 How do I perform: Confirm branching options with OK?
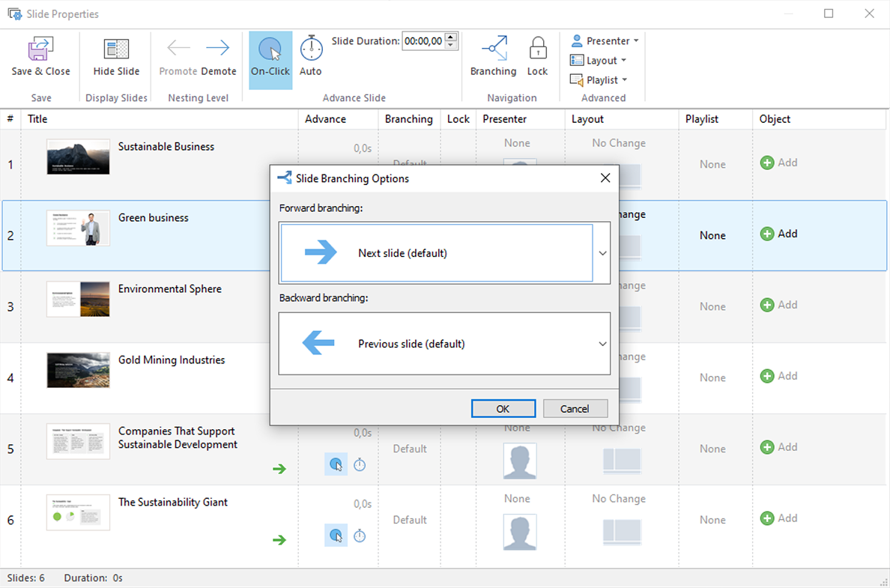503,408
